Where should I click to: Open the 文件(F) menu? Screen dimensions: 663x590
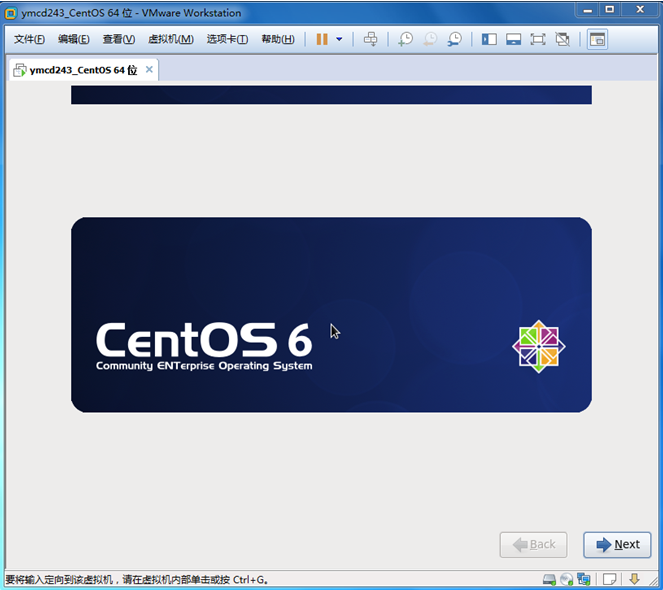(29, 39)
